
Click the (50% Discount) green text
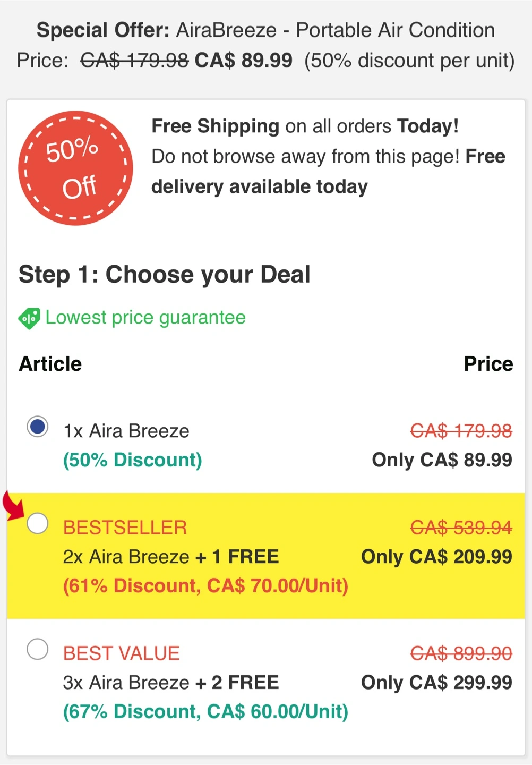[133, 460]
